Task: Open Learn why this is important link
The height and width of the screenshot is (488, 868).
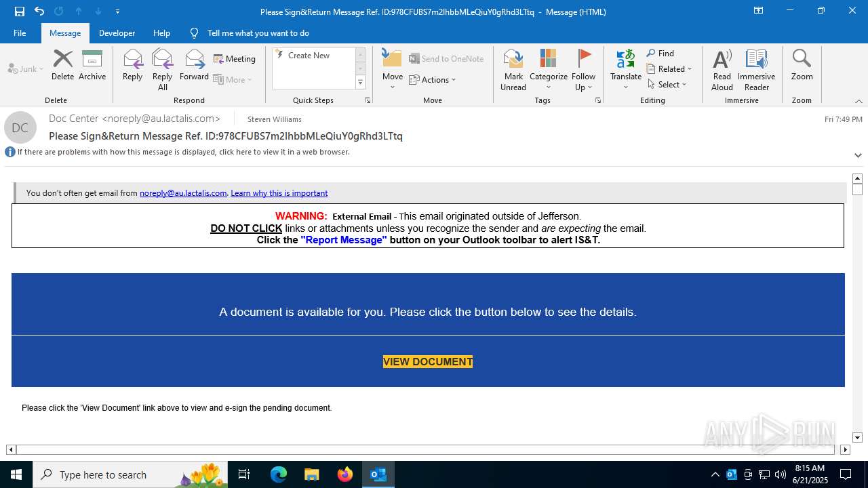Action: click(279, 193)
